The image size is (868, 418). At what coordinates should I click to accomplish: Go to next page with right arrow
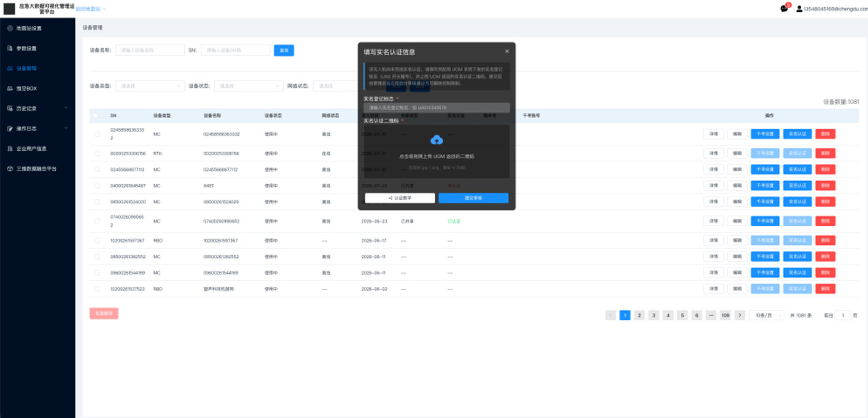pyautogui.click(x=739, y=315)
